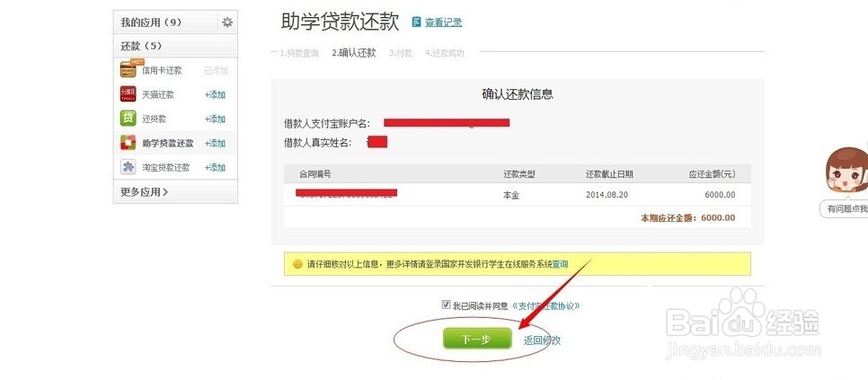This screenshot has width=868, height=380.
Task: Click the credit card repayment icon
Action: point(128,70)
